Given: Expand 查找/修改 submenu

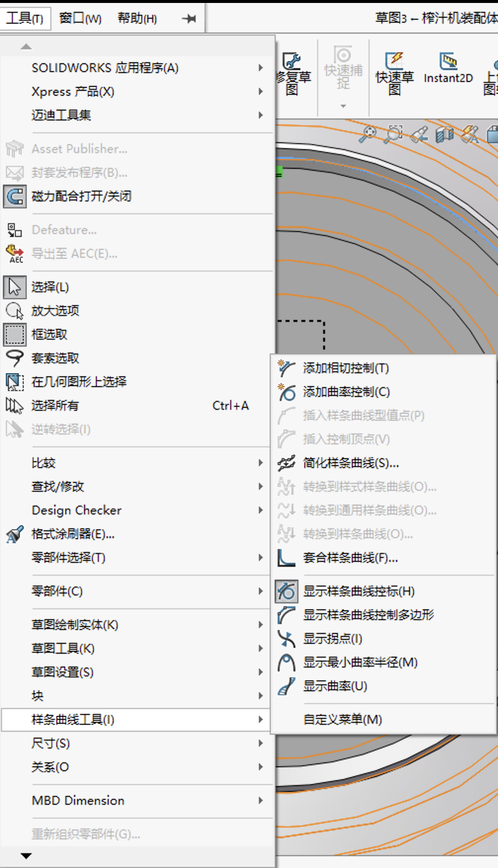Looking at the screenshot, I should click(137, 486).
